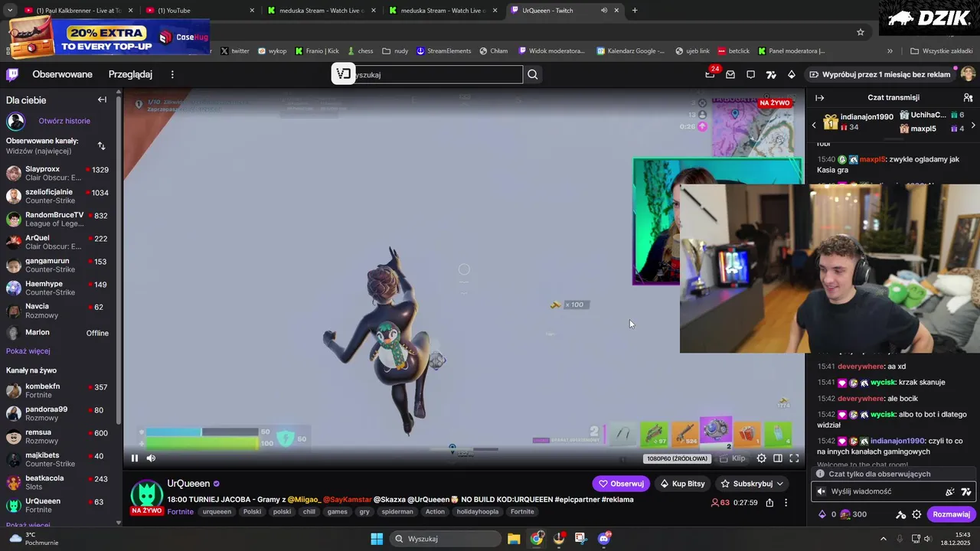Open Obserwowane navigation item
Viewport: 980px width, 551px height.
tap(62, 74)
